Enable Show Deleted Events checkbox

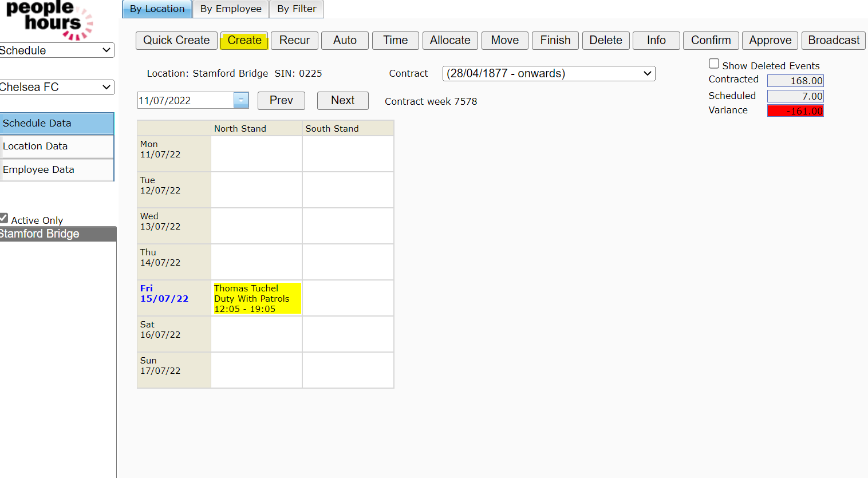(x=714, y=64)
